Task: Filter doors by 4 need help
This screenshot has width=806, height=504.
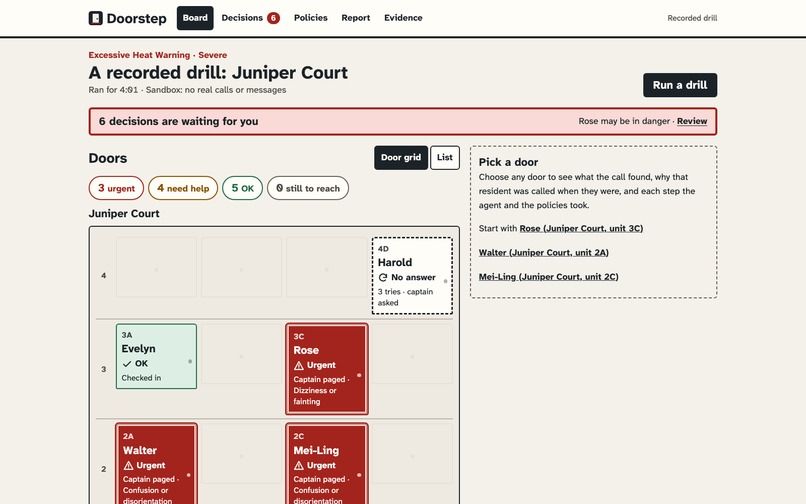Action: [x=183, y=188]
